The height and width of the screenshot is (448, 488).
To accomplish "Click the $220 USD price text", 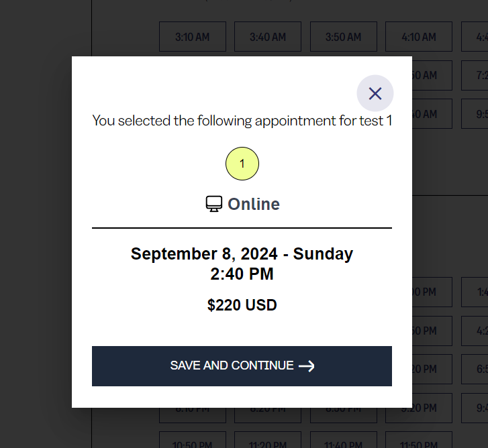I will pyautogui.click(x=242, y=305).
